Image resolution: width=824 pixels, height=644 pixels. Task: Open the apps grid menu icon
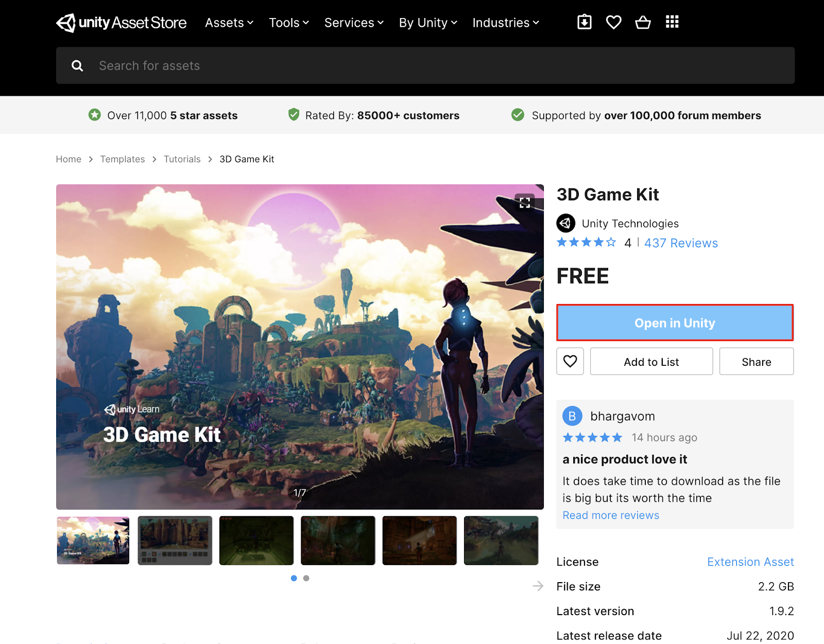click(x=672, y=22)
